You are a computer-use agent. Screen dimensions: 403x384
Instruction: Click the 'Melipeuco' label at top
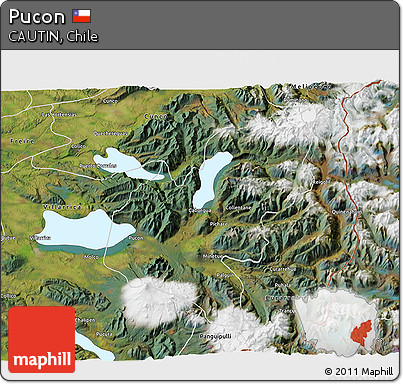310,87
